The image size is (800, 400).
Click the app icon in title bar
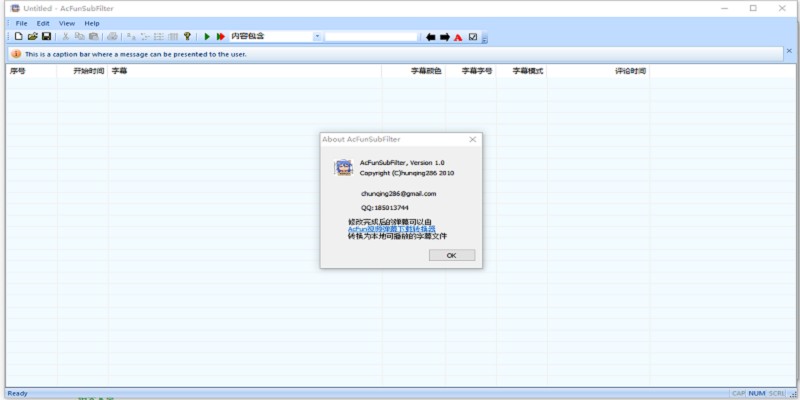tap(15, 8)
